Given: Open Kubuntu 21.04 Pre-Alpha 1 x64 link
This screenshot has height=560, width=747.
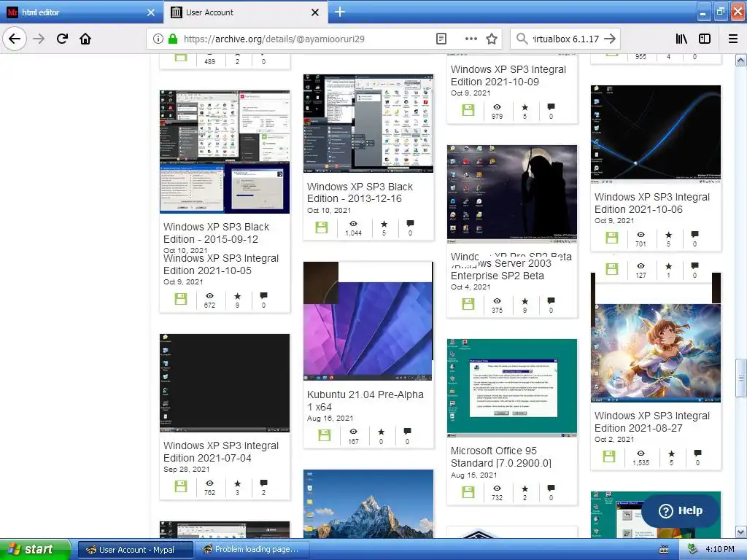Looking at the screenshot, I should (365, 401).
